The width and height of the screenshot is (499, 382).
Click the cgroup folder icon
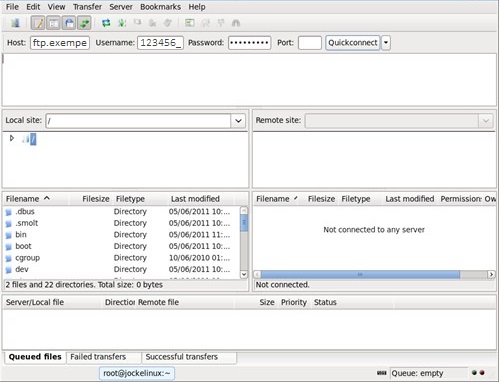pos(9,259)
